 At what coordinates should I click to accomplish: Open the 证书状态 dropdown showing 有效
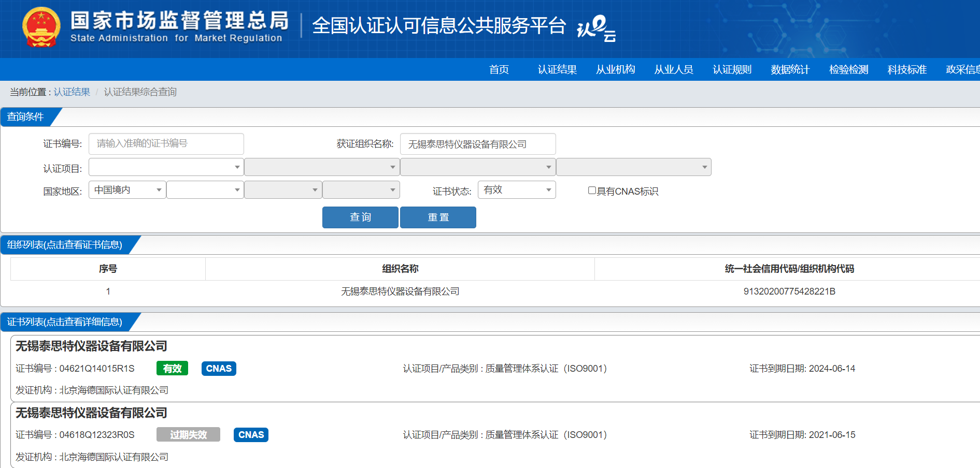[x=517, y=190]
